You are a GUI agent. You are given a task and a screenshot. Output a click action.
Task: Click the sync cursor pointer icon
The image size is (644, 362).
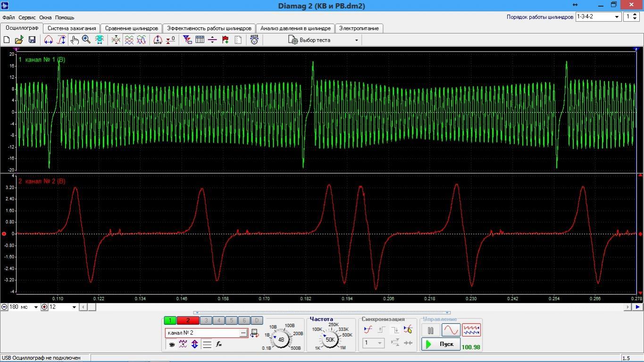(x=408, y=330)
